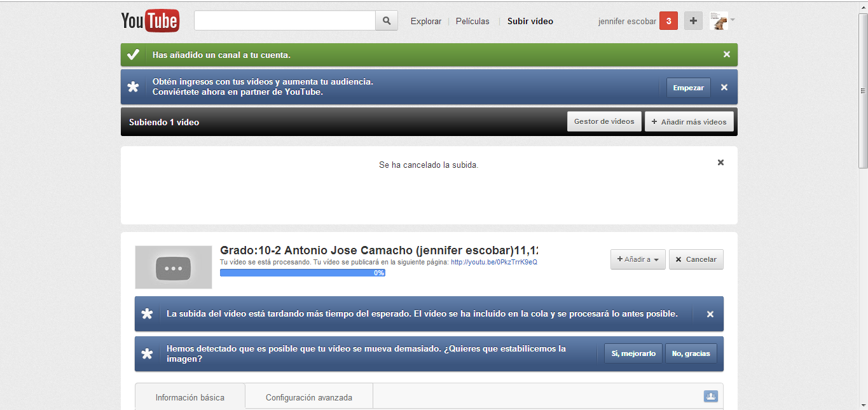This screenshot has height=410, width=868.
Task: Click the green checkmark success icon
Action: pyautogui.click(x=133, y=55)
